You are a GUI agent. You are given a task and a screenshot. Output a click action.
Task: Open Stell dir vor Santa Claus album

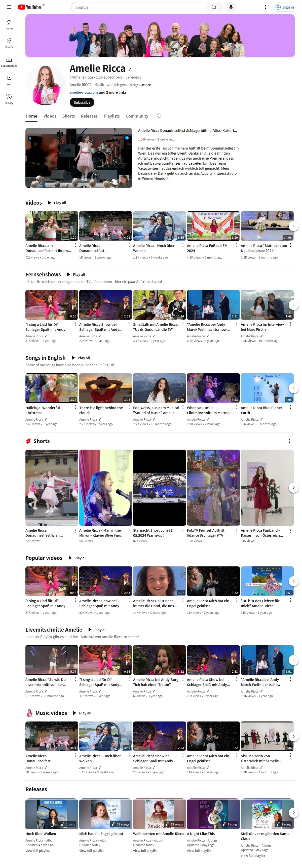(x=267, y=814)
